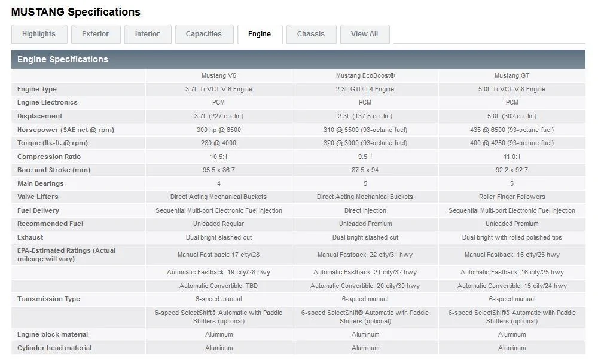Image resolution: width=601 pixels, height=364 pixels.
Task: Click the Exhaust row label
Action: point(30,237)
